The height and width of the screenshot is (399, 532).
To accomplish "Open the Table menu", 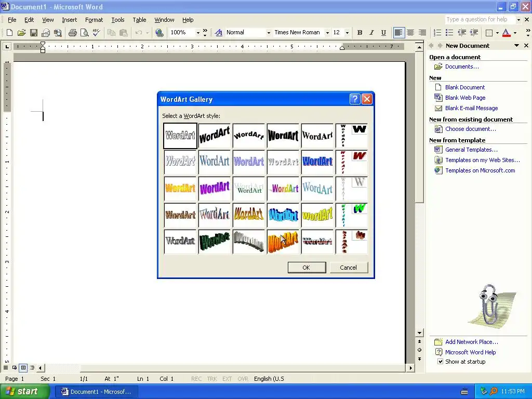I will [139, 20].
